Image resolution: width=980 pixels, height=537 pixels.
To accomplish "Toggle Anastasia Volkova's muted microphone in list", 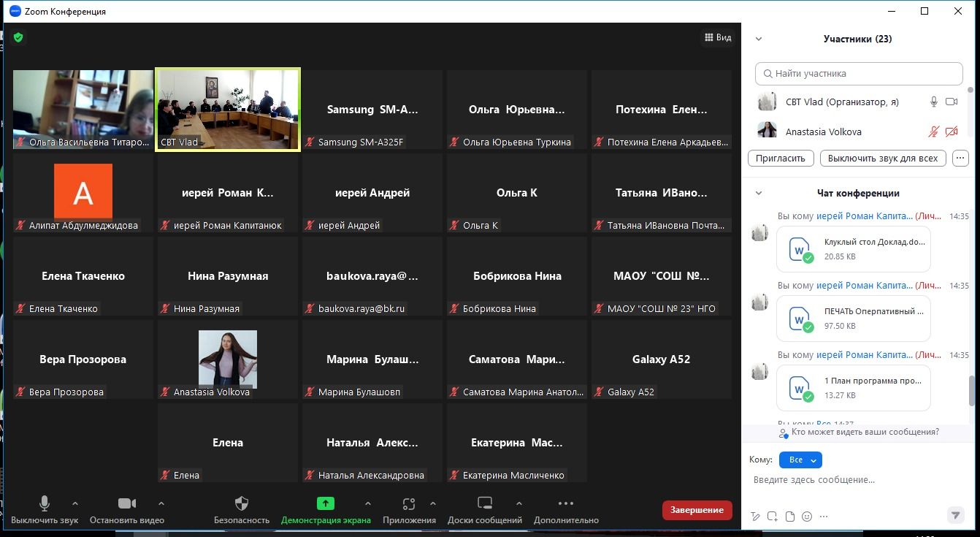I will click(x=933, y=132).
